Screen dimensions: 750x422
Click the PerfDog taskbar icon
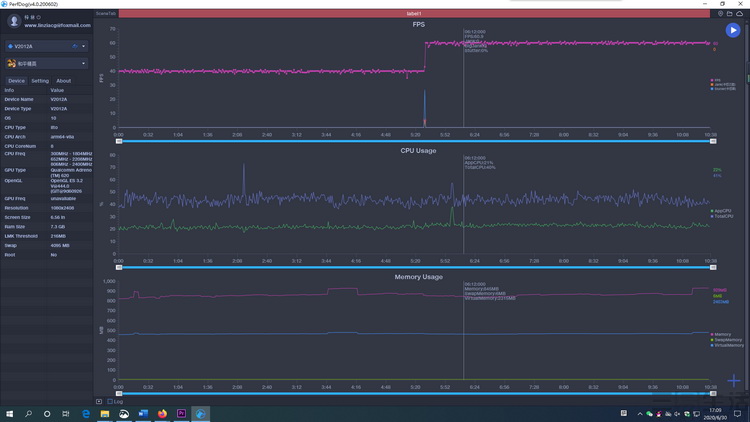pos(200,414)
